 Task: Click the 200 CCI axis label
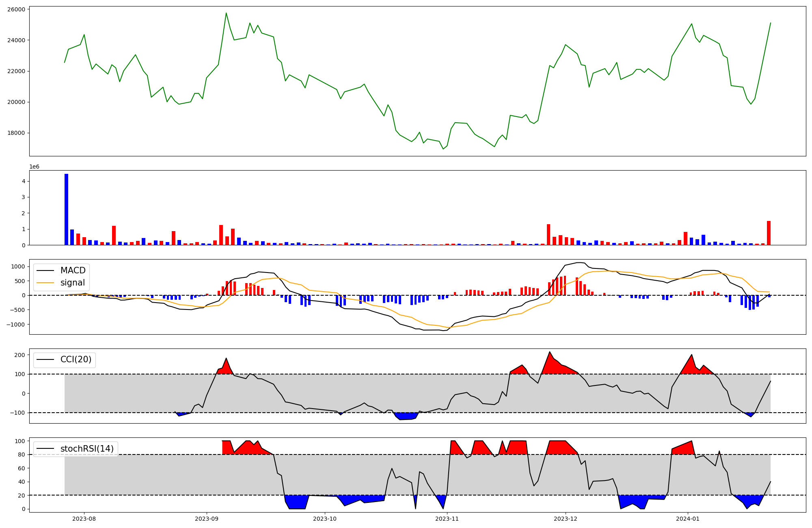tap(20, 355)
